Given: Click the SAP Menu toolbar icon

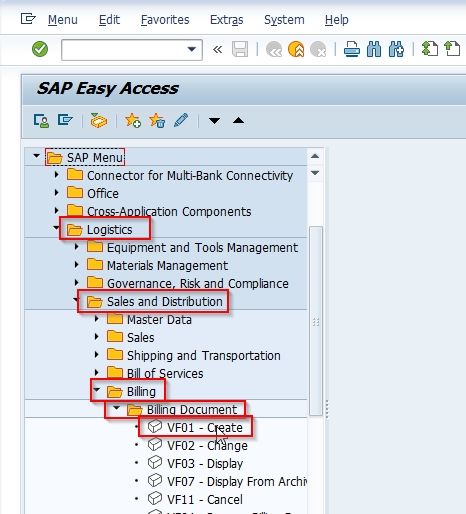Looking at the screenshot, I should pos(65,120).
